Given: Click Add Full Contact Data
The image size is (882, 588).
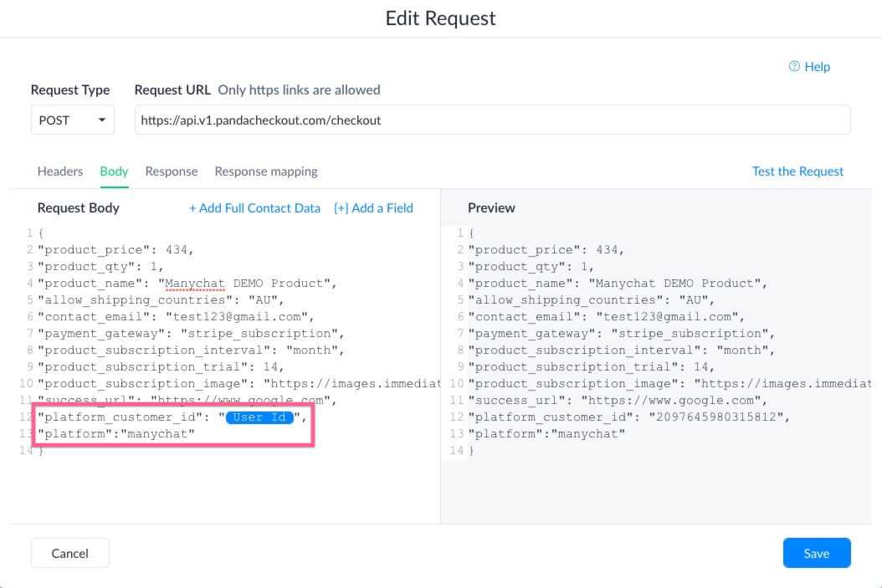Looking at the screenshot, I should [x=254, y=208].
